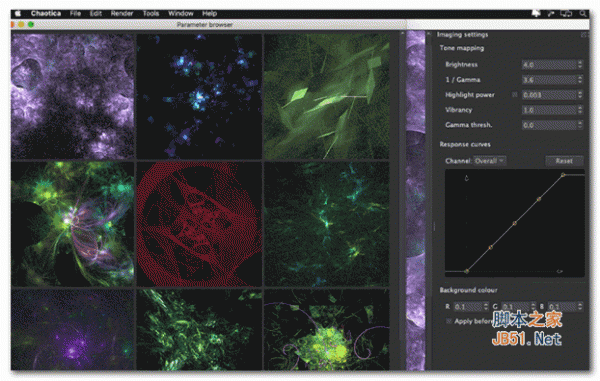Click the Brightness stepper arrows
Image resolution: width=600 pixels, height=381 pixels.
[x=580, y=65]
